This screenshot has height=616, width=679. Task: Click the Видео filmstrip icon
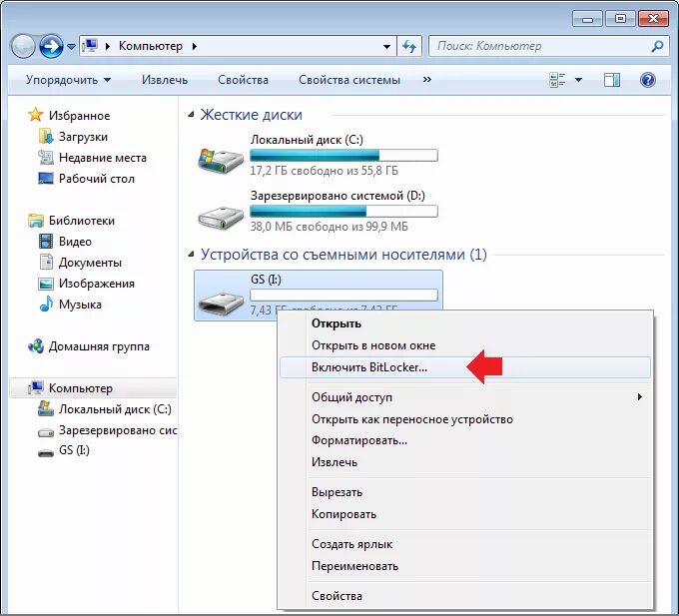coord(46,242)
